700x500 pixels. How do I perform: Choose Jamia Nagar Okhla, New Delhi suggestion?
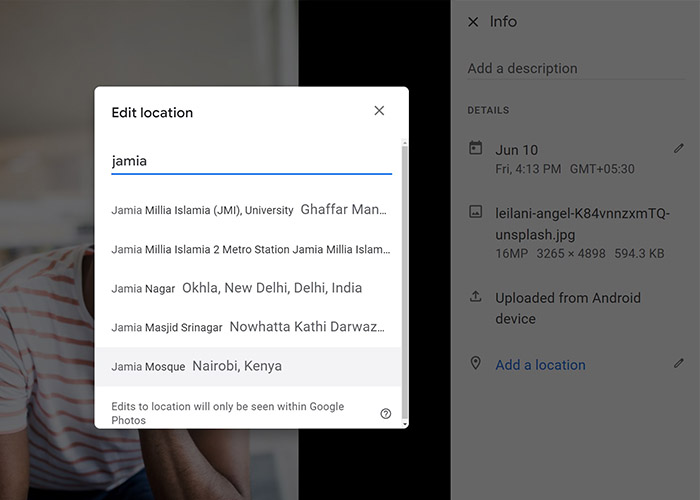click(x=248, y=288)
